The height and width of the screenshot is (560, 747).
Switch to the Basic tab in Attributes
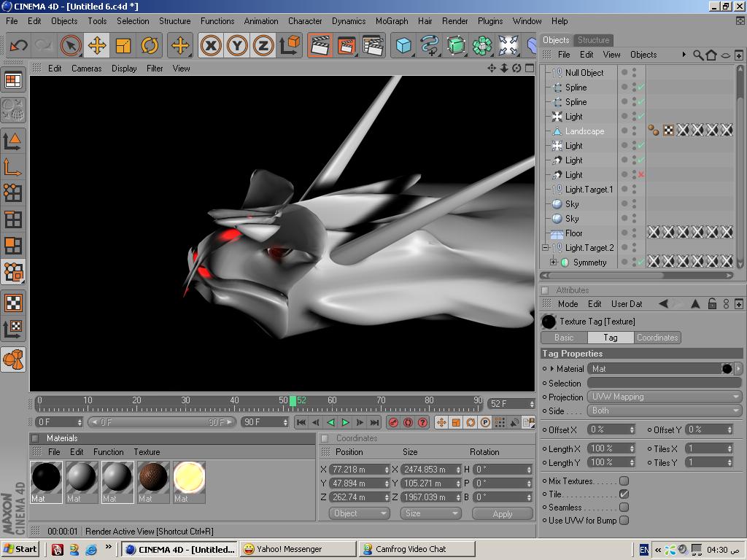tap(564, 338)
